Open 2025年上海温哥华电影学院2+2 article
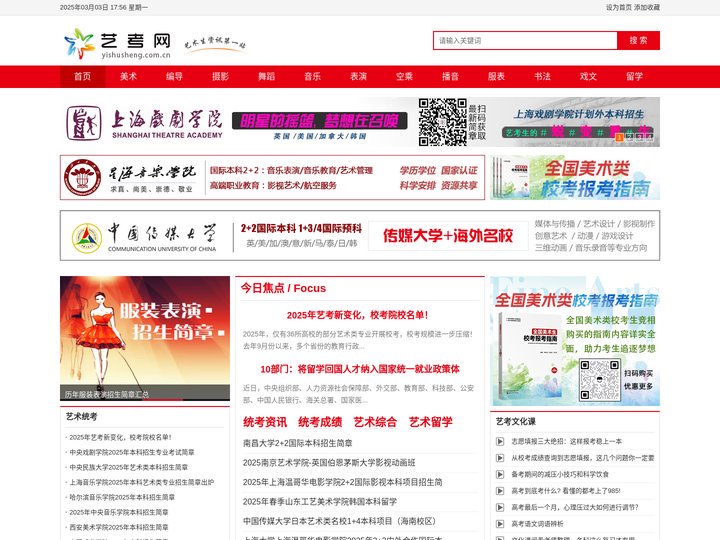 click(343, 482)
